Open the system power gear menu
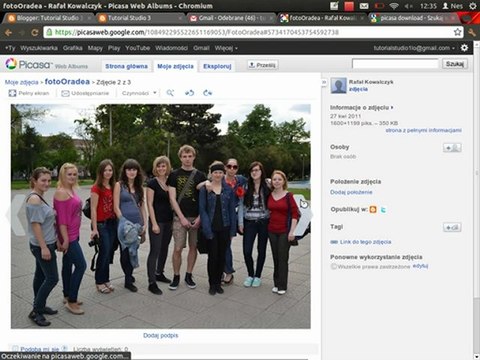This screenshot has width=480, height=360. coord(473,6)
